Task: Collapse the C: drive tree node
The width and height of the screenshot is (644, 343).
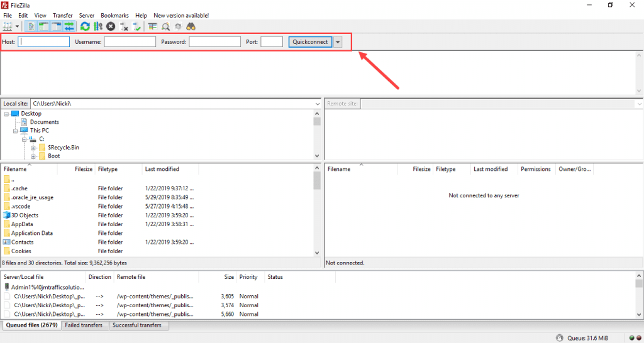Action: pos(25,139)
